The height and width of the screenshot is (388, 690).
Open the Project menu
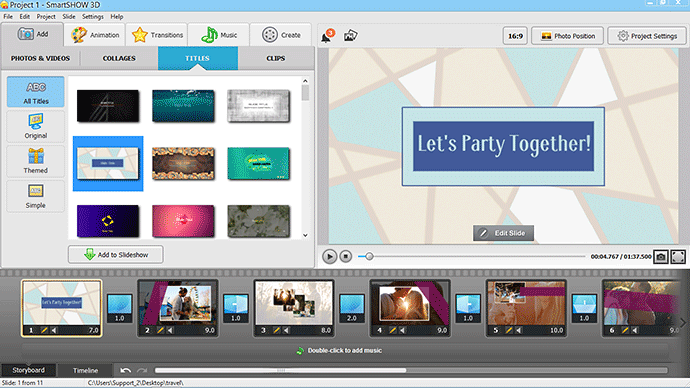[x=46, y=17]
